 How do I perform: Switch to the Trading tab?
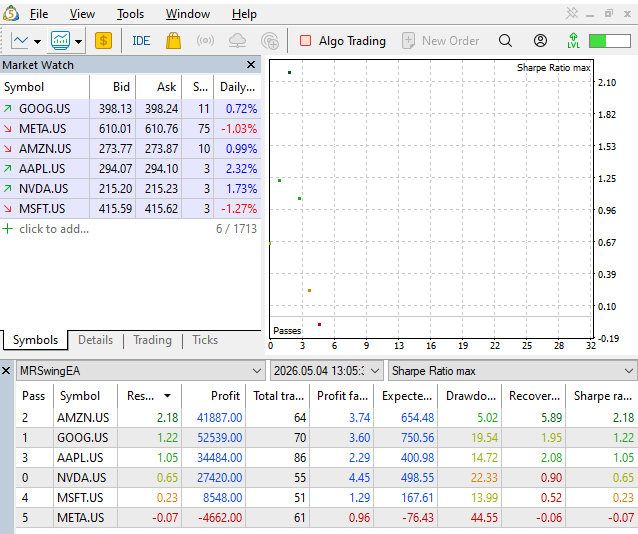[153, 340]
